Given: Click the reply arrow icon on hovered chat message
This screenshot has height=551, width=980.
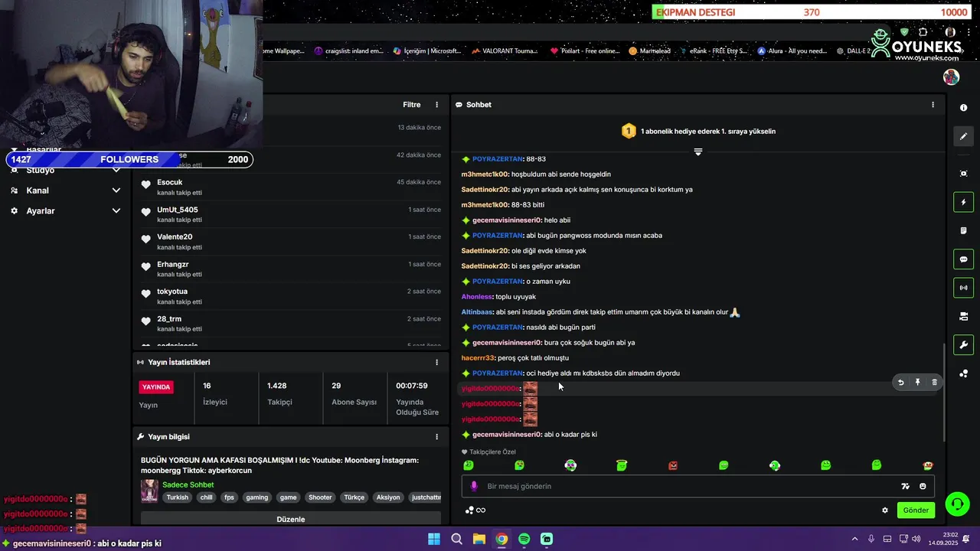Looking at the screenshot, I should click(900, 382).
